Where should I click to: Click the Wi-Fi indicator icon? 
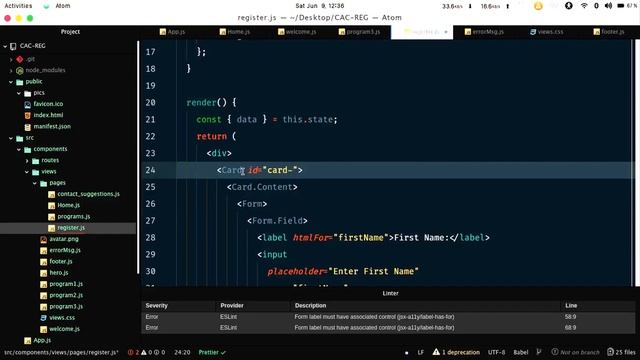click(584, 6)
